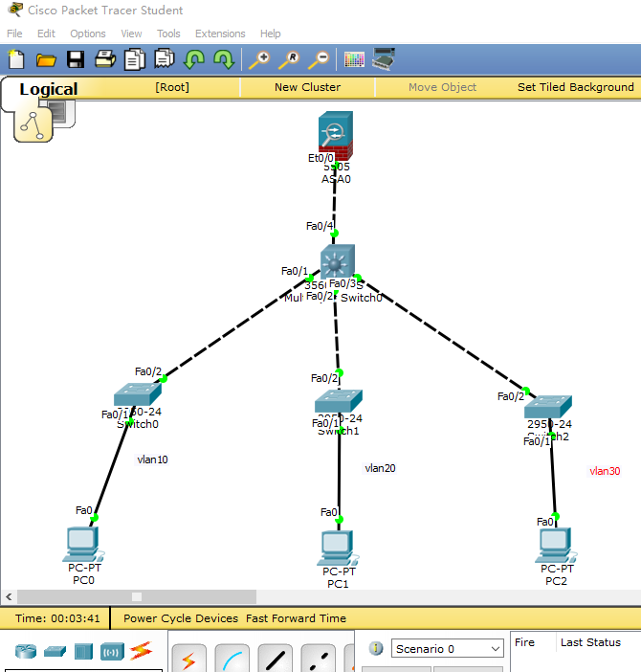
Task: Choose Hubs device category
Action: click(x=83, y=652)
